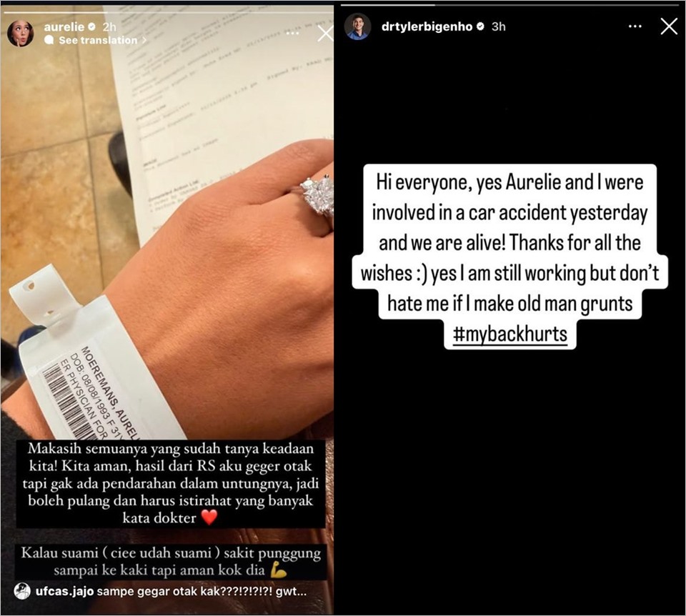Open more options on drtylerbigenho's story

click(x=635, y=26)
